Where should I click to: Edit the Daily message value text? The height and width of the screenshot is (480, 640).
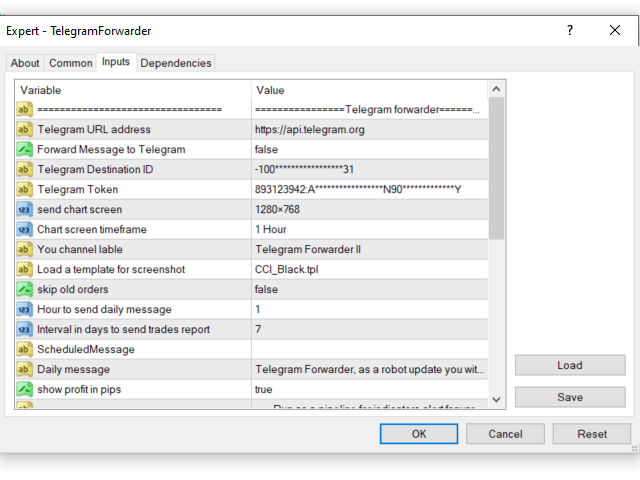coord(369,370)
